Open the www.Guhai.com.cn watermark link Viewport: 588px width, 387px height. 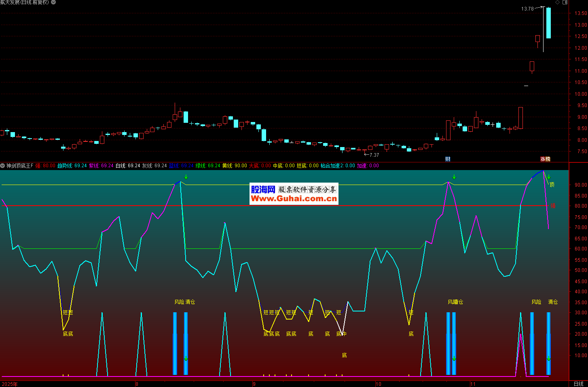coord(294,198)
